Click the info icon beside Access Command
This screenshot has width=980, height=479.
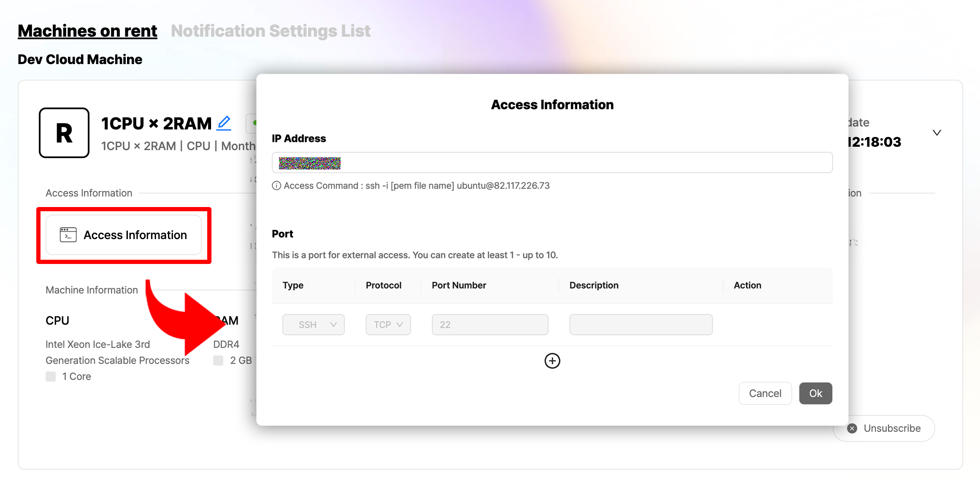276,186
